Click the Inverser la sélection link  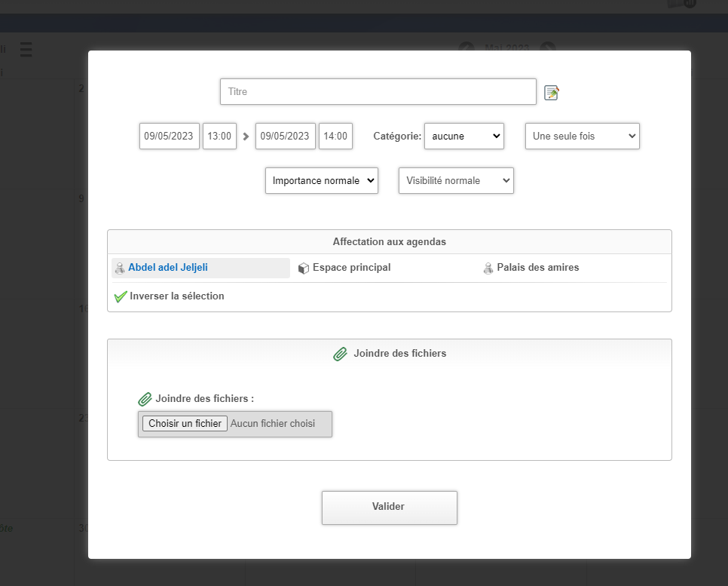tap(176, 296)
